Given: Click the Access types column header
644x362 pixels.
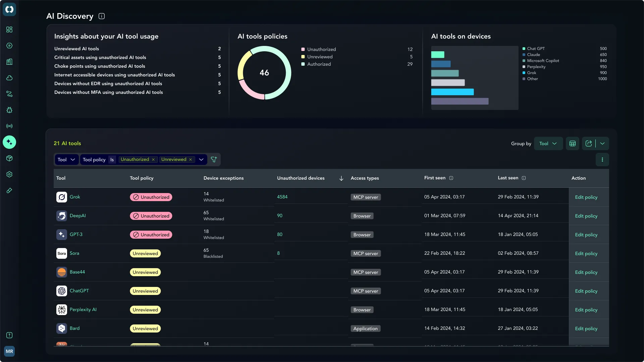Looking at the screenshot, I should pyautogui.click(x=365, y=178).
